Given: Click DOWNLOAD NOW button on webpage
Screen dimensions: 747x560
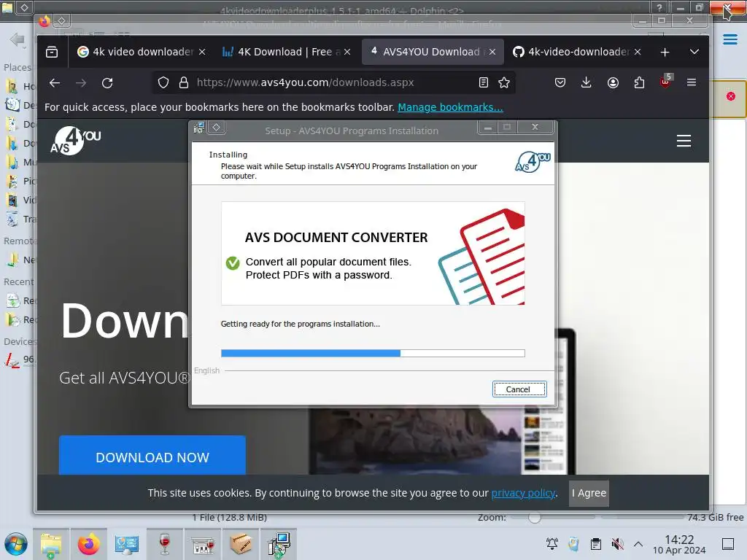Looking at the screenshot, I should coord(152,455).
